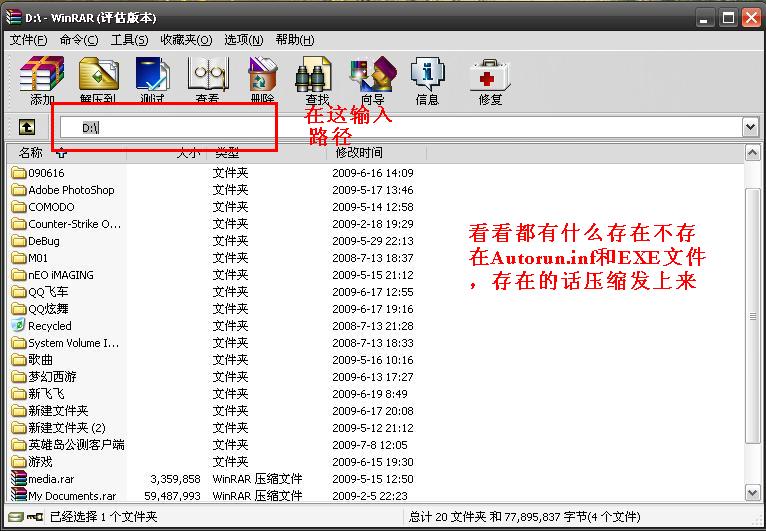Select Adobe PhotoShop folder name
This screenshot has width=766, height=531.
71,190
